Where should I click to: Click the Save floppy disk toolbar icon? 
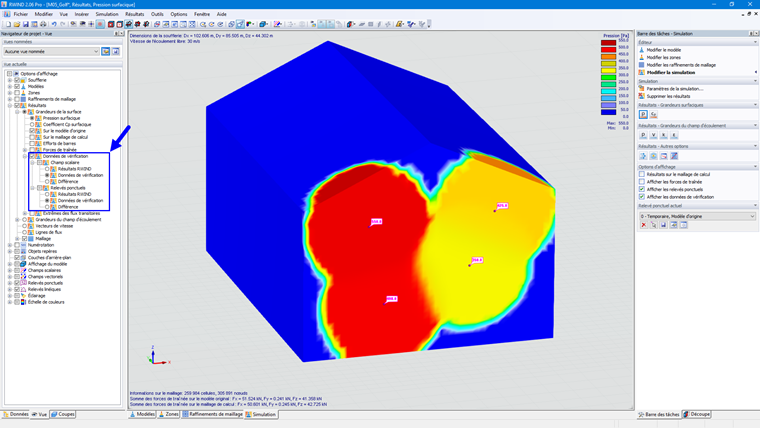(x=26, y=24)
